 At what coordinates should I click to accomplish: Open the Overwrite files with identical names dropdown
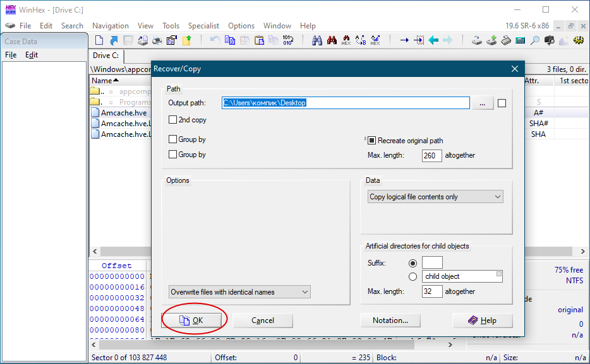pyautogui.click(x=239, y=292)
